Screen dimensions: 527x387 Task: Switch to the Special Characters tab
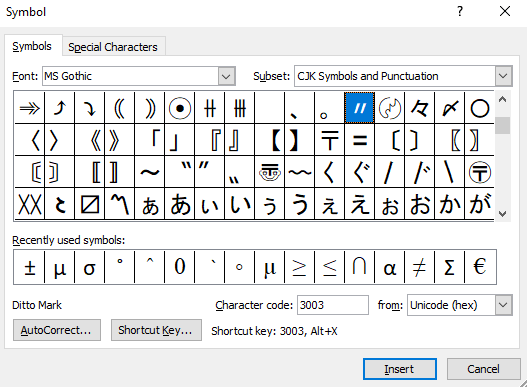click(113, 47)
